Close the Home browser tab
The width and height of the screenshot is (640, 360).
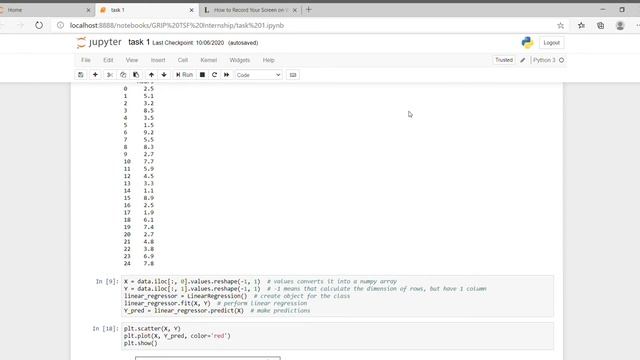[88, 10]
